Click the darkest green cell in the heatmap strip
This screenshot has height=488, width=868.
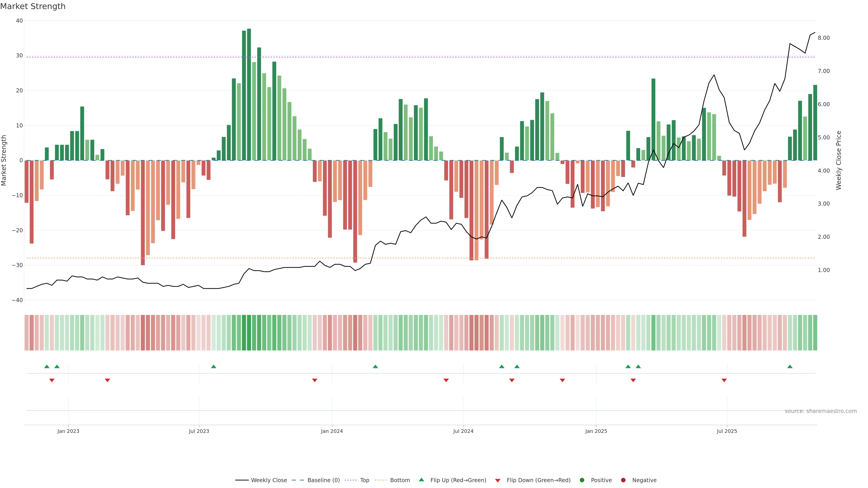[x=249, y=332]
